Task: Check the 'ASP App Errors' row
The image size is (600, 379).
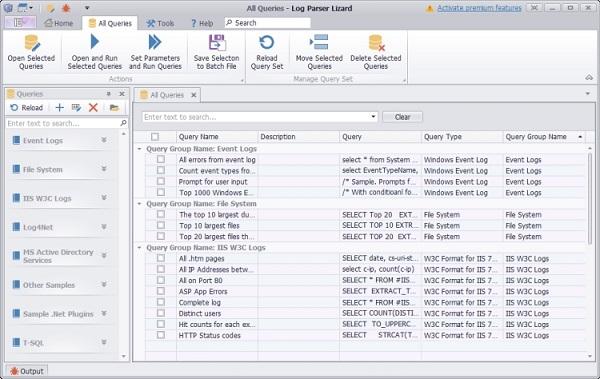Action: [x=161, y=291]
